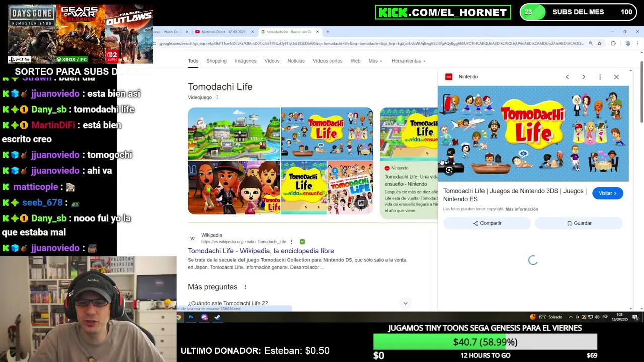Bookmark this page with star icon

pos(599,44)
